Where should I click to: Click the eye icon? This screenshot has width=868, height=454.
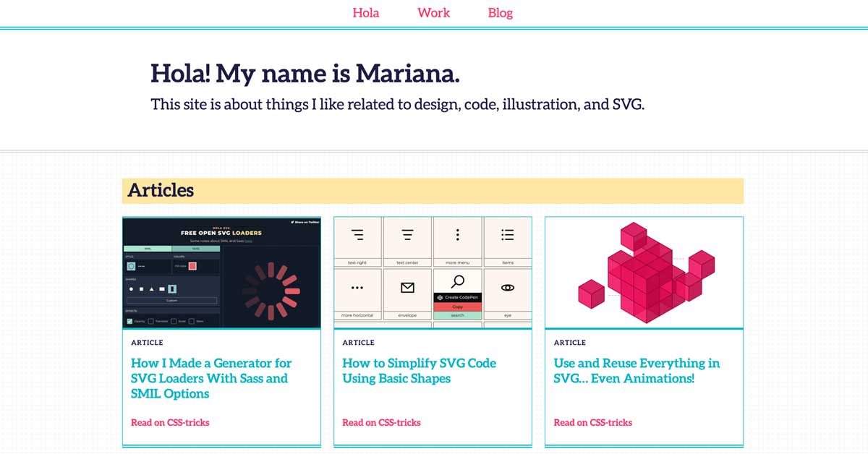pyautogui.click(x=508, y=287)
